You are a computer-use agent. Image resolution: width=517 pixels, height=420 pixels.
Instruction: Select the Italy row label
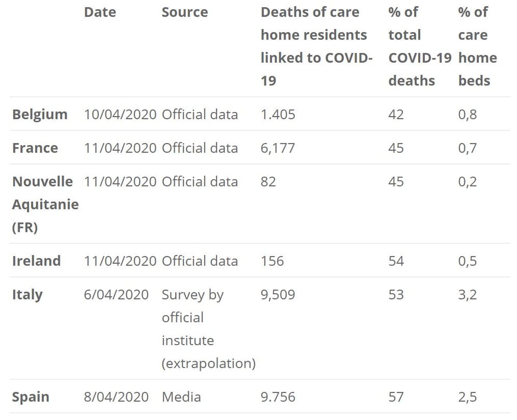click(x=27, y=294)
